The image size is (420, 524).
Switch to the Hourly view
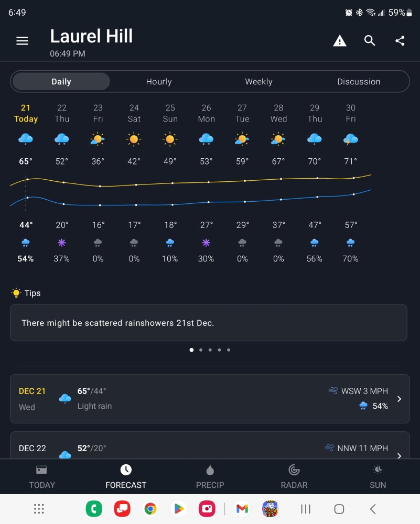click(159, 82)
